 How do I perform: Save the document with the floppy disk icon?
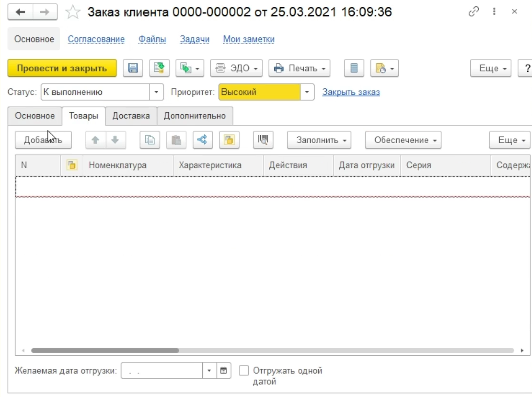133,68
